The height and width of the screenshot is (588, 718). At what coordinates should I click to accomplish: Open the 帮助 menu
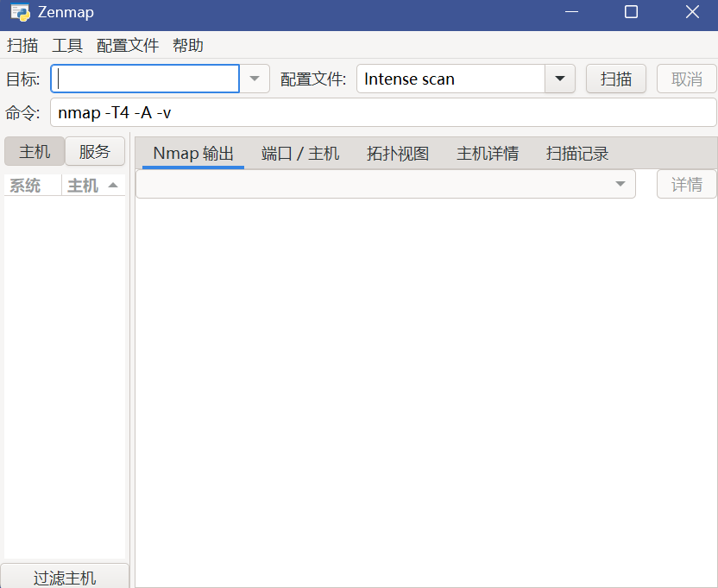tap(188, 46)
